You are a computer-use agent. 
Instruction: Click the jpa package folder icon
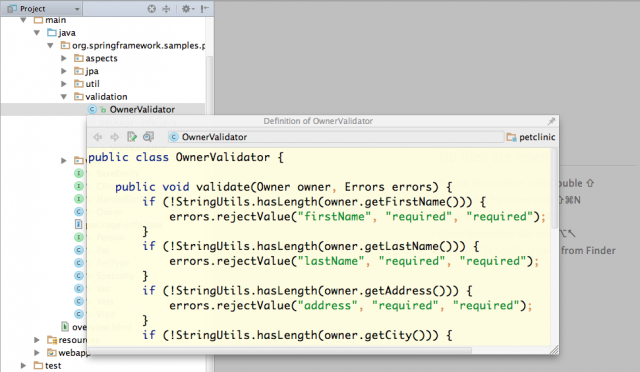tap(79, 71)
